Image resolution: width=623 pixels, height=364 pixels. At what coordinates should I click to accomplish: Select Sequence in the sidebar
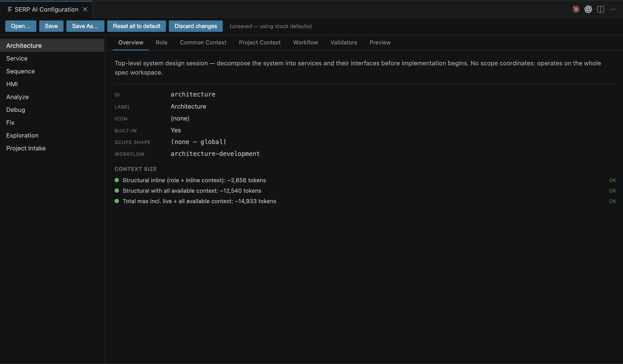(52, 71)
